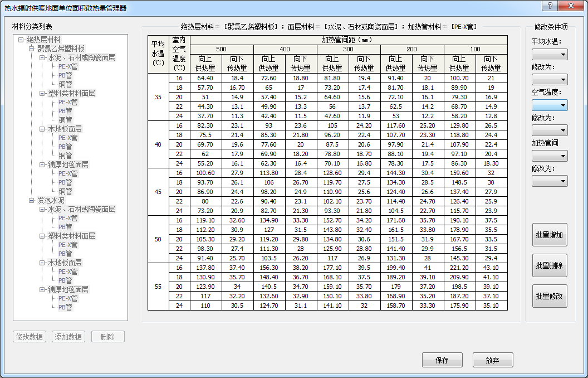Close the 散热量管理器 dialog window
588x378 pixels.
pos(572,6)
